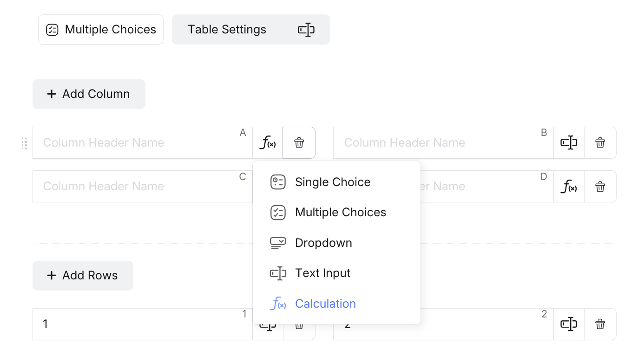Click the drag handle beside column A
644x349 pixels.
tap(25, 143)
